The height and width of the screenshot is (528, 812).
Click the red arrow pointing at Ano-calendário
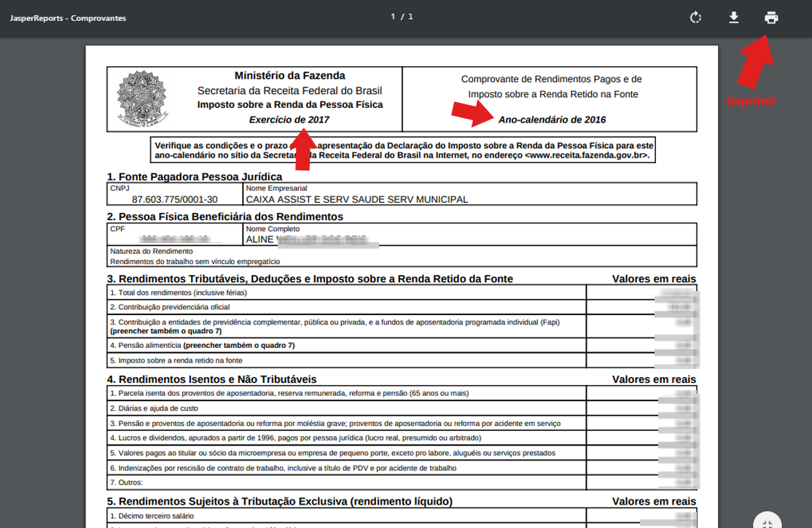coord(472,111)
